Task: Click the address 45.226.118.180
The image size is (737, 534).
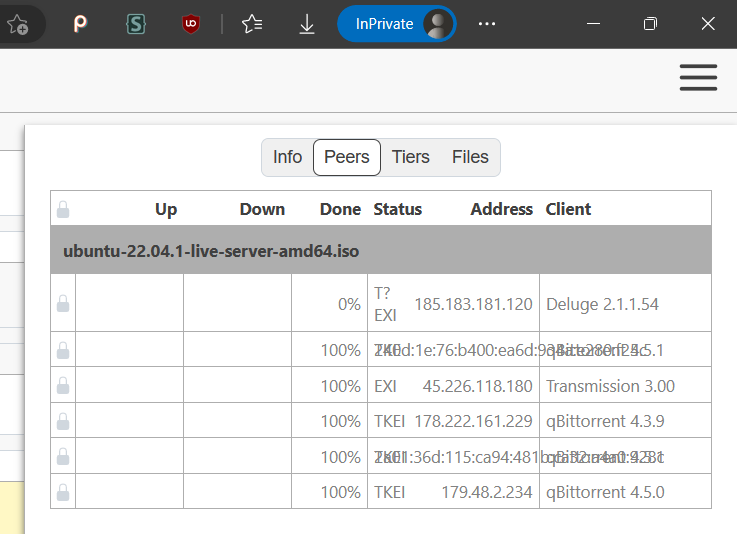Action: (x=478, y=386)
